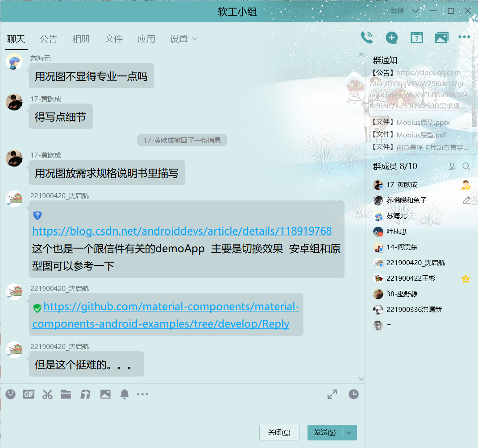
Task: Click the 关闭(C) button
Action: [x=279, y=433]
